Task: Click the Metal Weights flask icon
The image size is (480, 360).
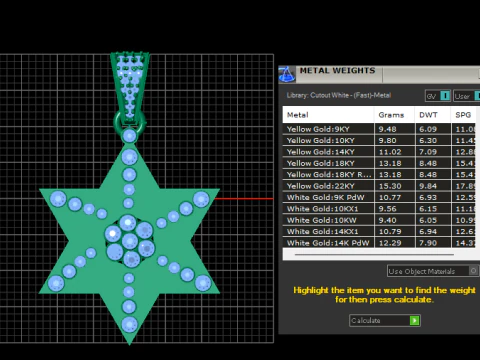Action: [286, 74]
